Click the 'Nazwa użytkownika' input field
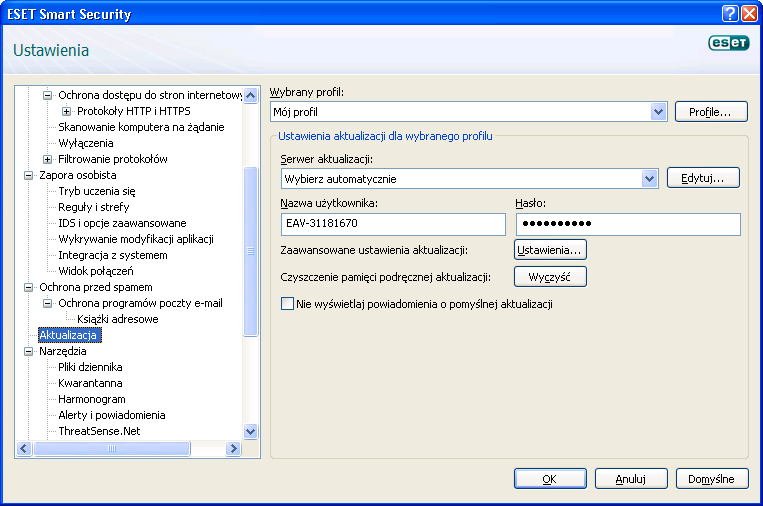This screenshot has height=506, width=763. (x=393, y=224)
